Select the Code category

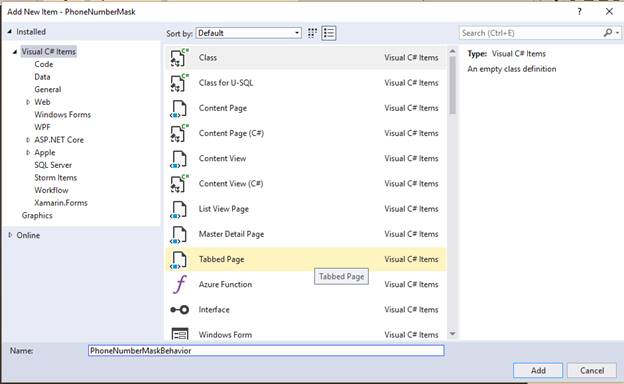[x=44, y=64]
